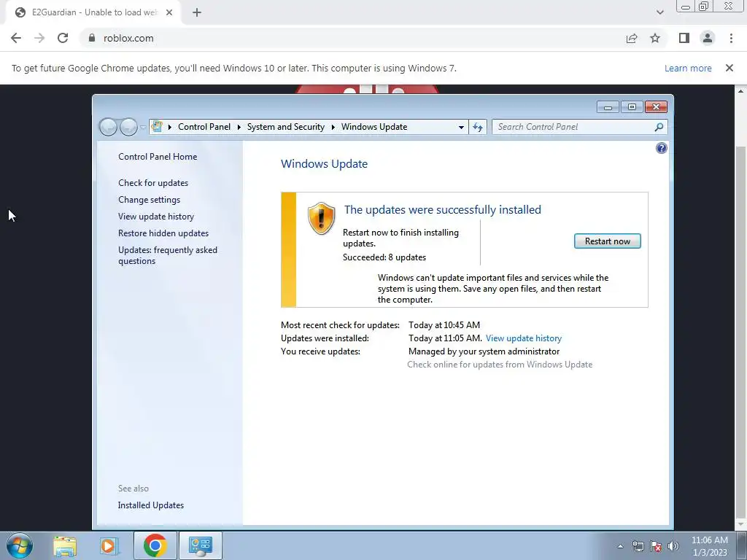This screenshot has width=747, height=560.
Task: Select Control Panel in the breadcrumb
Action: click(204, 127)
